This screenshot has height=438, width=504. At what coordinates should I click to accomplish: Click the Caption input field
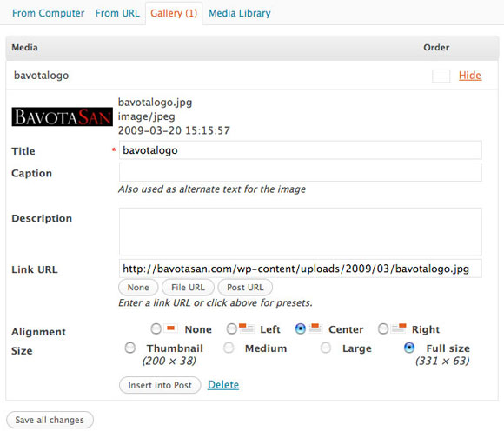tap(300, 172)
